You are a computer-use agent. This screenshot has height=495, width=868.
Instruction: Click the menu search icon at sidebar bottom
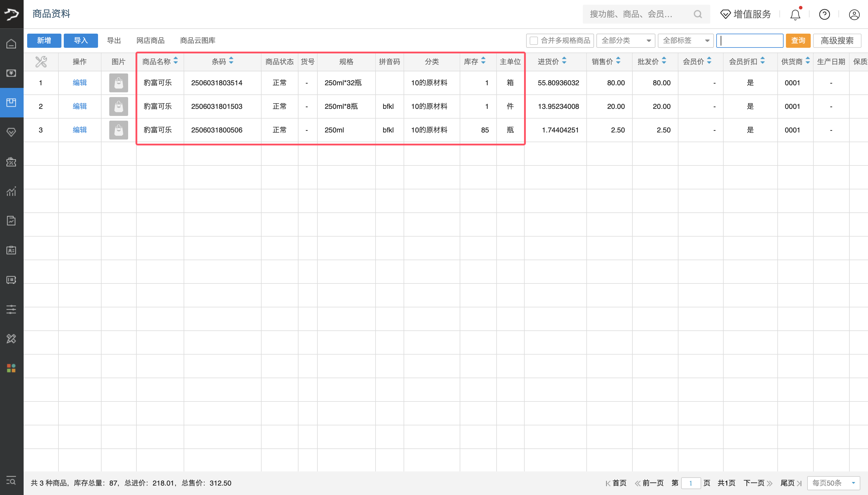[11, 481]
